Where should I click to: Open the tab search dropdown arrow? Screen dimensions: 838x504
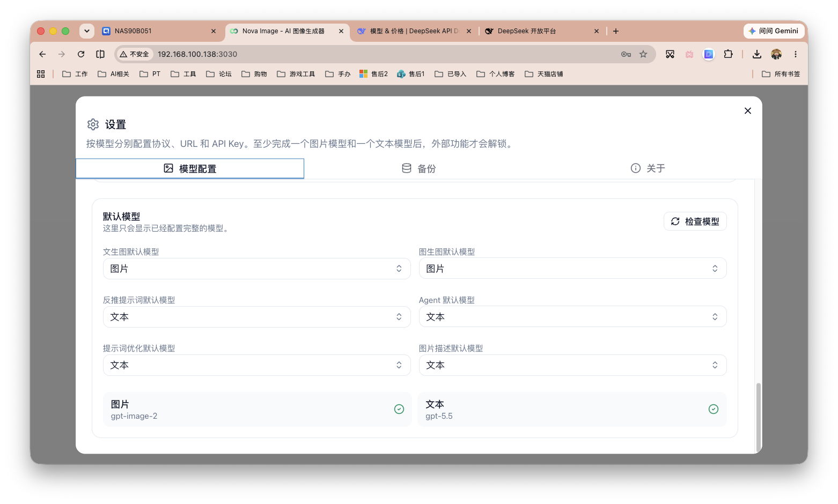[87, 31]
